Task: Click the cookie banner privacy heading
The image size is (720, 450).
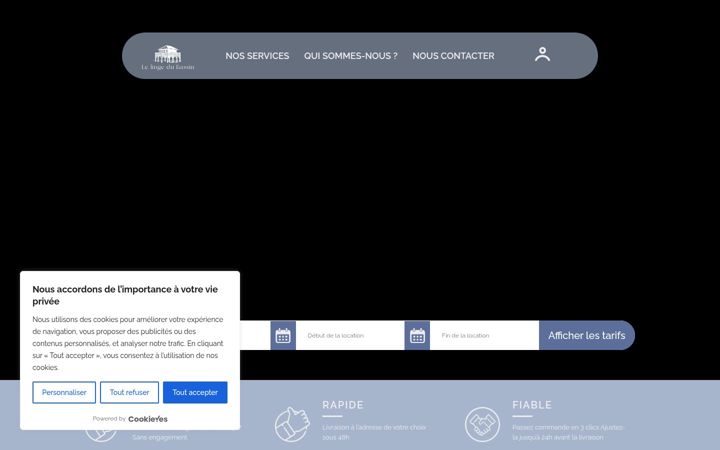Action: click(x=125, y=295)
